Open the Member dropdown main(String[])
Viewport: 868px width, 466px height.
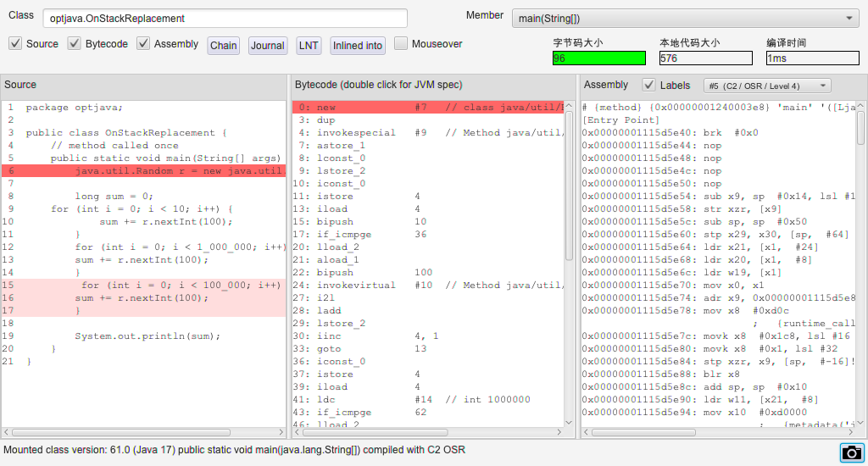pos(686,18)
